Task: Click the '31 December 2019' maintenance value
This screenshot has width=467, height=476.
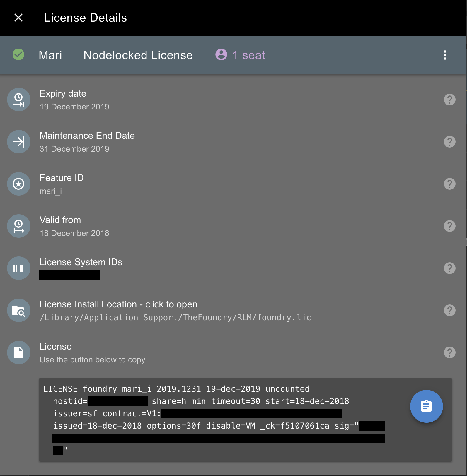Action: 74,149
